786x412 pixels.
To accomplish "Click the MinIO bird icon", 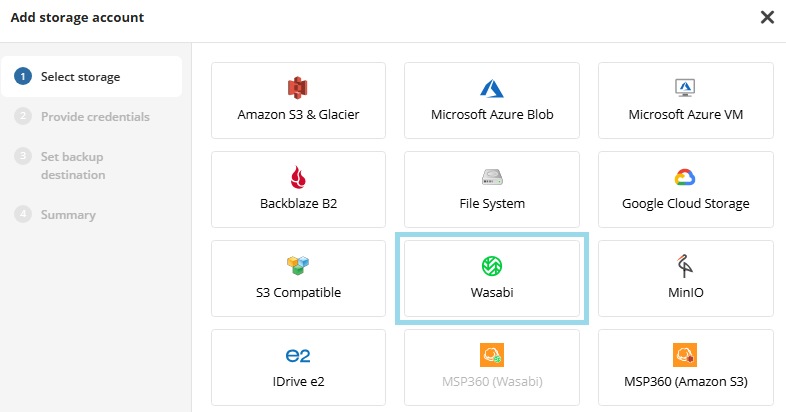I will [x=685, y=266].
